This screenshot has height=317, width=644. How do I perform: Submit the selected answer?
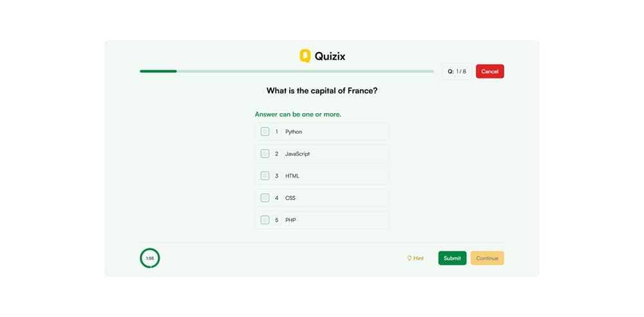click(452, 258)
